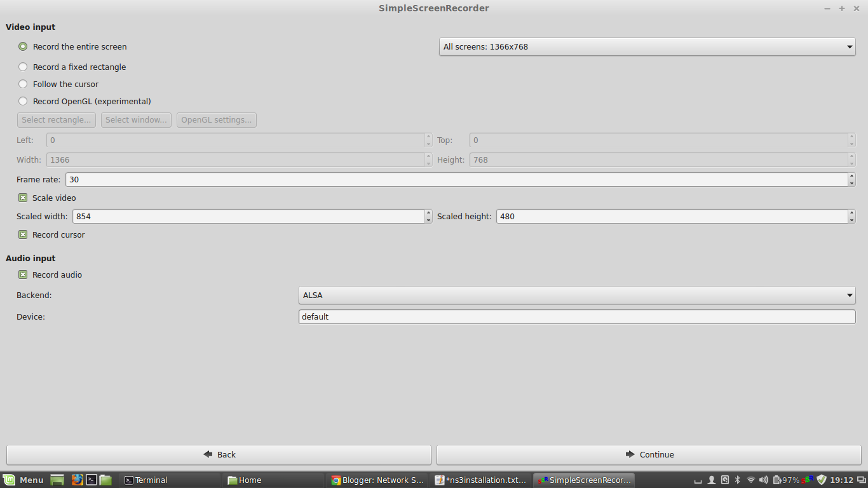Click the Width field showing 1366
Viewport: 868px width, 488px height.
[235, 160]
